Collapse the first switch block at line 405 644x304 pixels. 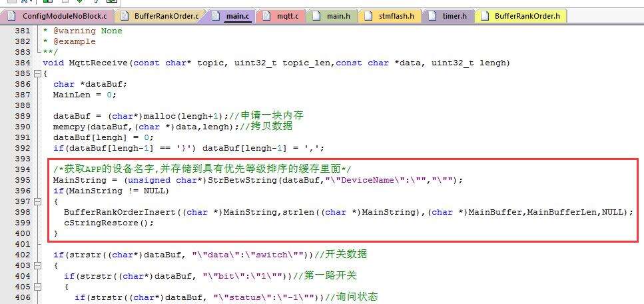(x=38, y=287)
